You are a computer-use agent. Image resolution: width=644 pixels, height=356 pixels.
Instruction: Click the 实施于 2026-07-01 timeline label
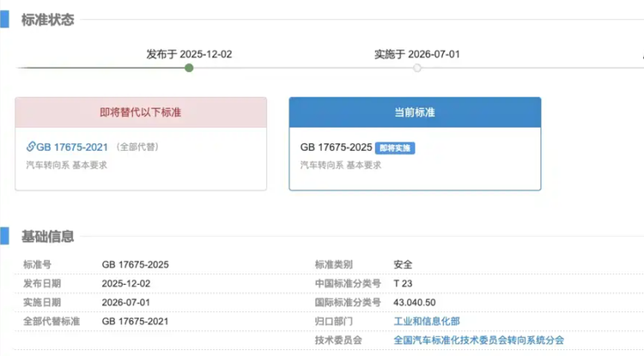point(417,53)
